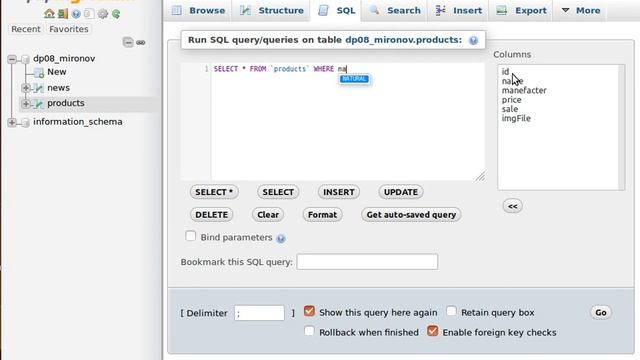Click the news table icon

[39, 88]
